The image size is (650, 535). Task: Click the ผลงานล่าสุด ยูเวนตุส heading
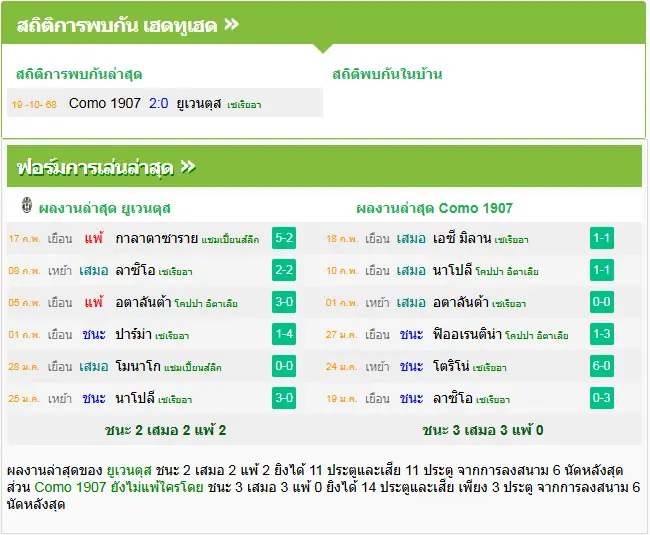(104, 208)
